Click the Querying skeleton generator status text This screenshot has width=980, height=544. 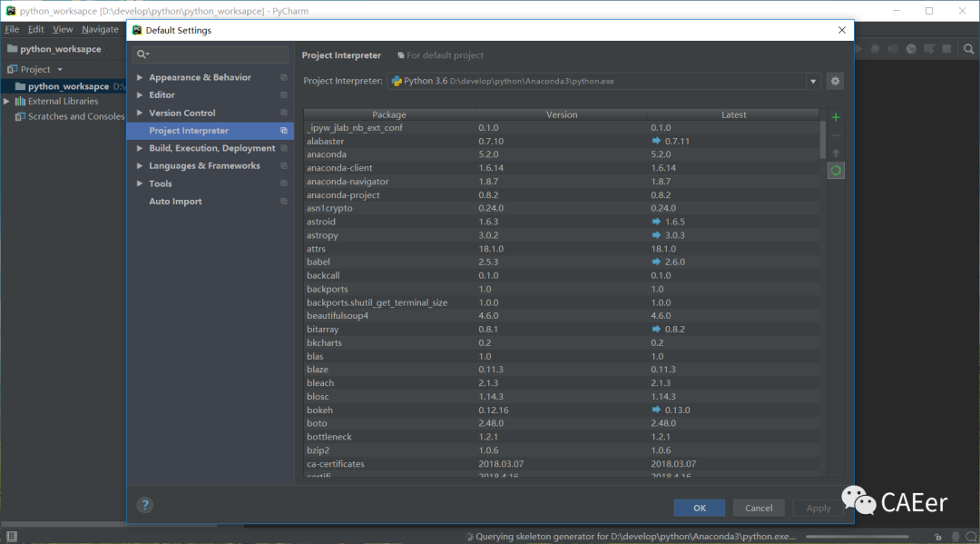pyautogui.click(x=635, y=537)
